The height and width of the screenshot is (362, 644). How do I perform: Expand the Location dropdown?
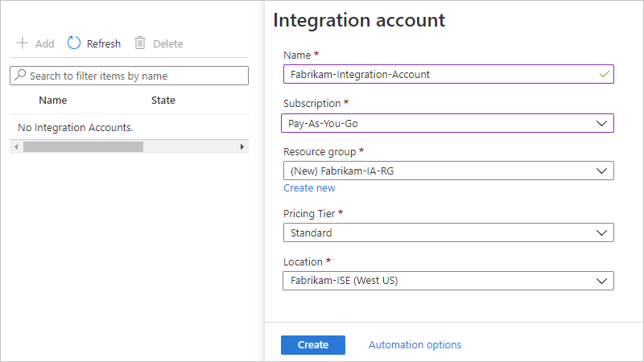coord(448,281)
